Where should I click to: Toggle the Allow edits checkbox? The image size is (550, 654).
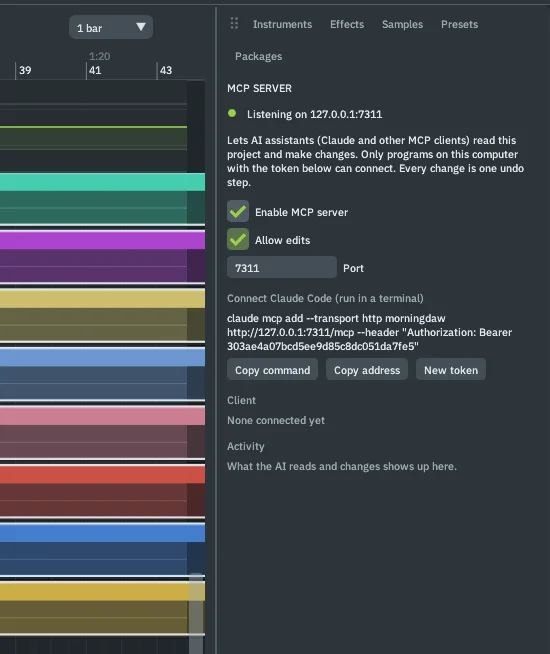pyautogui.click(x=238, y=239)
